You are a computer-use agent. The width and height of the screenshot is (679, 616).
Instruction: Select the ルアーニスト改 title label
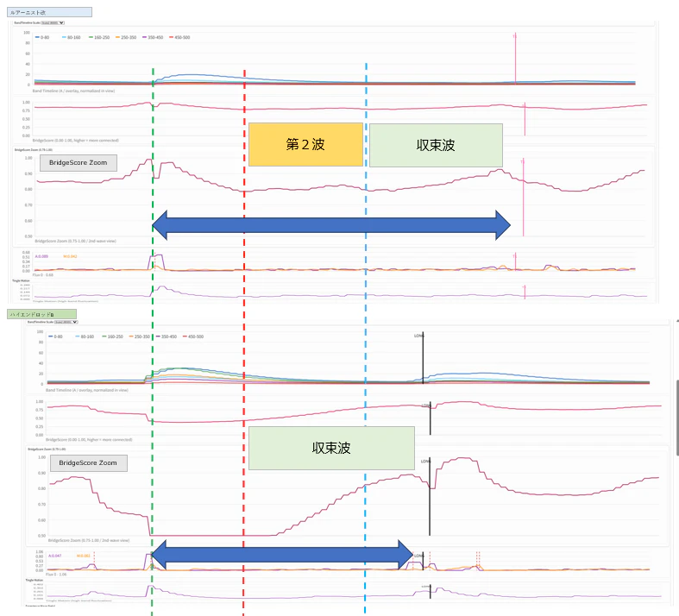click(x=49, y=12)
